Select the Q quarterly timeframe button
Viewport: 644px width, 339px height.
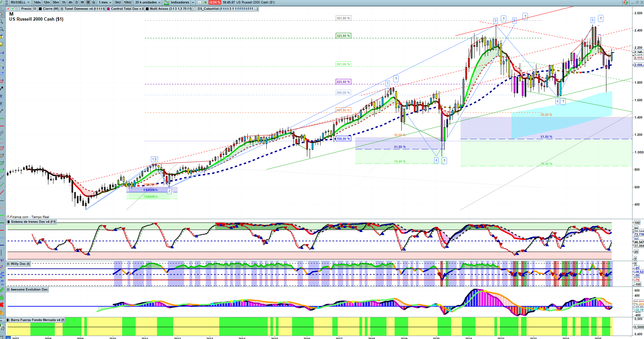[x=94, y=2]
